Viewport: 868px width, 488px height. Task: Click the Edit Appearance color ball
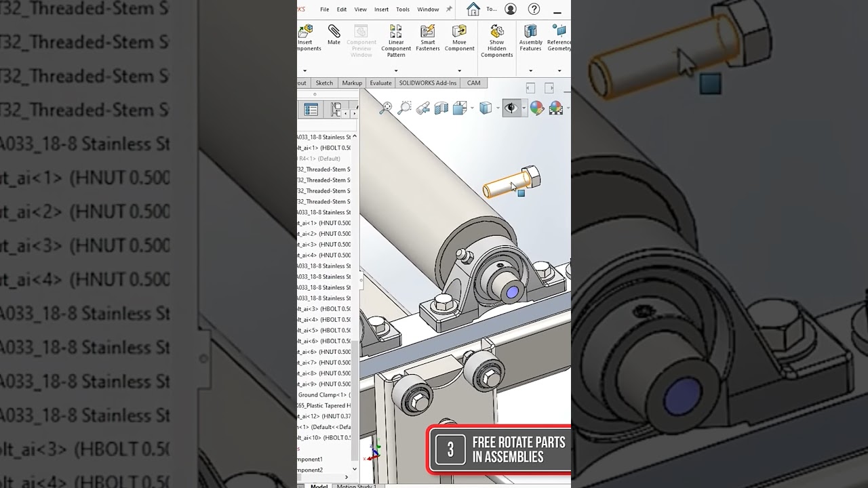pos(537,108)
